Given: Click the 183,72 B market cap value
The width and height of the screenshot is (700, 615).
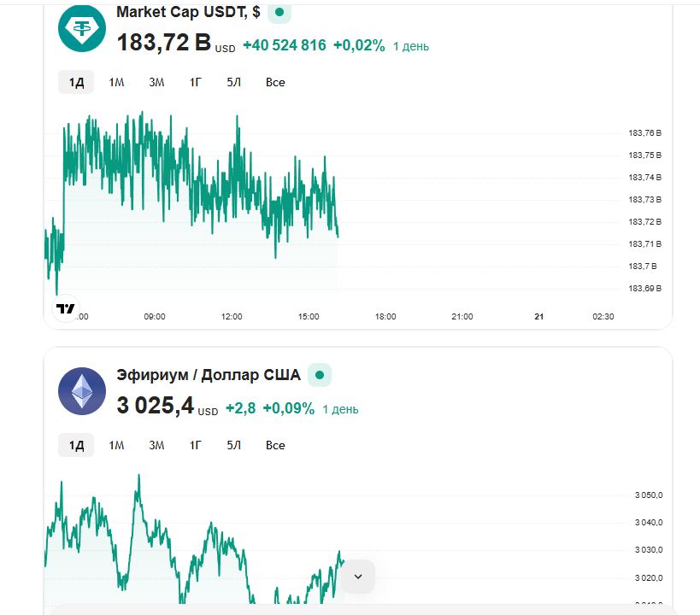Looking at the screenshot, I should 161,41.
